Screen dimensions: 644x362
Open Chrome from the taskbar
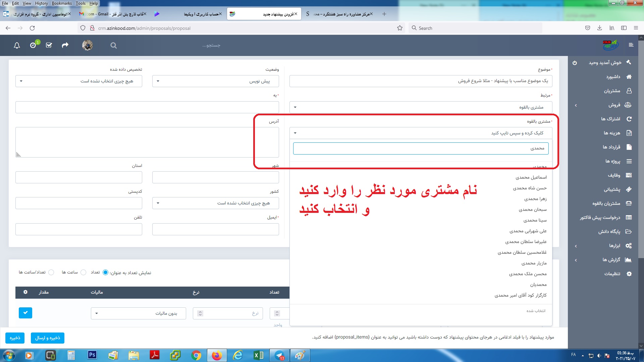(196, 355)
